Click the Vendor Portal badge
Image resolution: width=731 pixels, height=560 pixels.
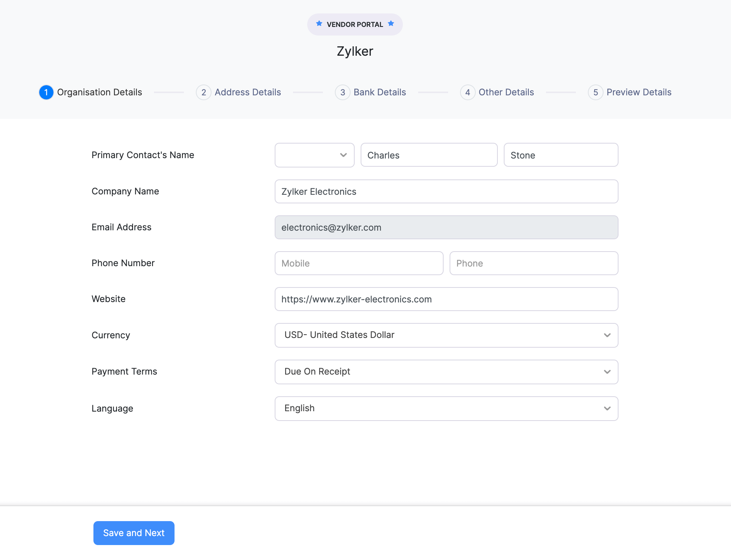point(355,24)
